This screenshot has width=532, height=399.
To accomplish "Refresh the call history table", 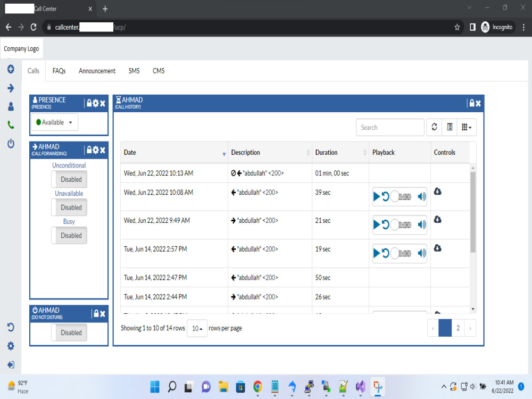I will pos(434,127).
